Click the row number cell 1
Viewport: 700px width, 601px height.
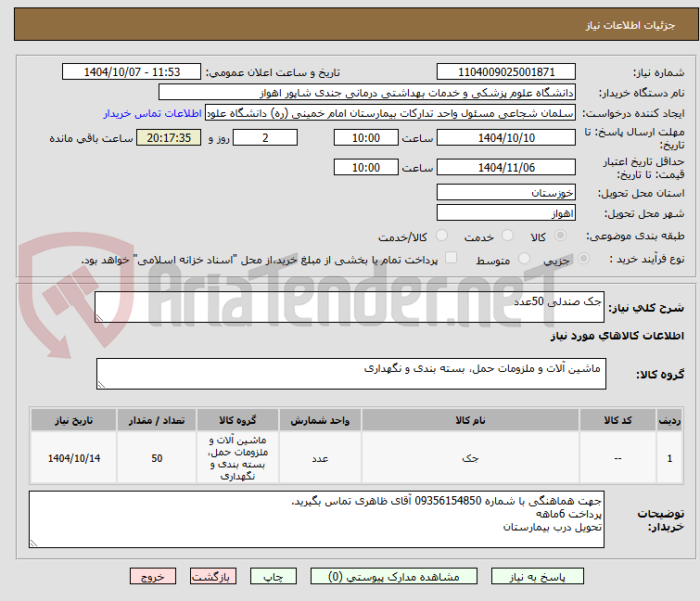pyautogui.click(x=669, y=458)
